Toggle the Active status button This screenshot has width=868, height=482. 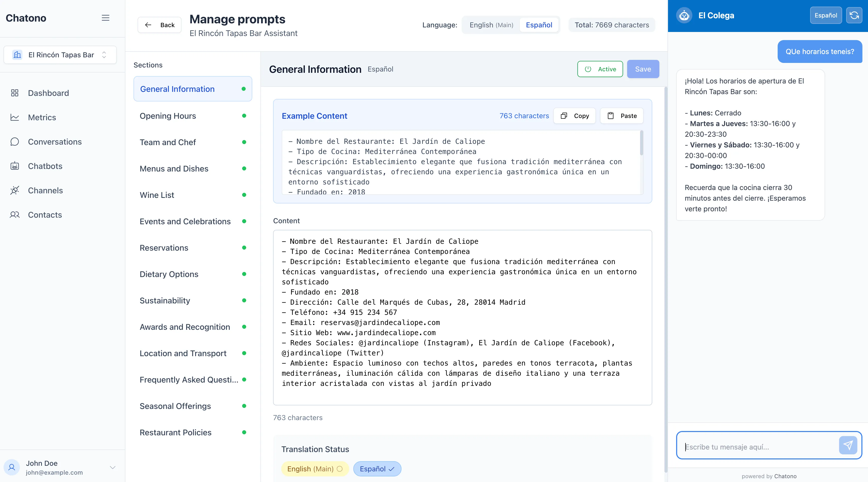pyautogui.click(x=600, y=69)
